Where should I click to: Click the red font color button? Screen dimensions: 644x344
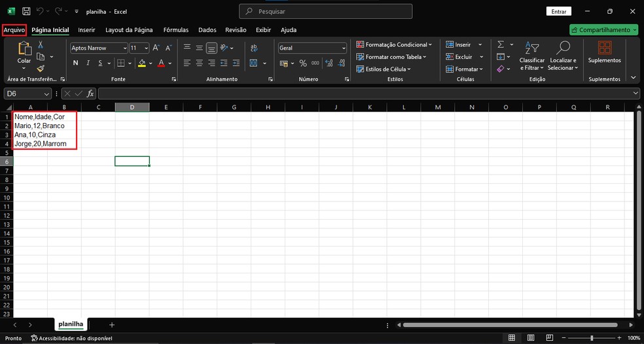[x=162, y=63]
